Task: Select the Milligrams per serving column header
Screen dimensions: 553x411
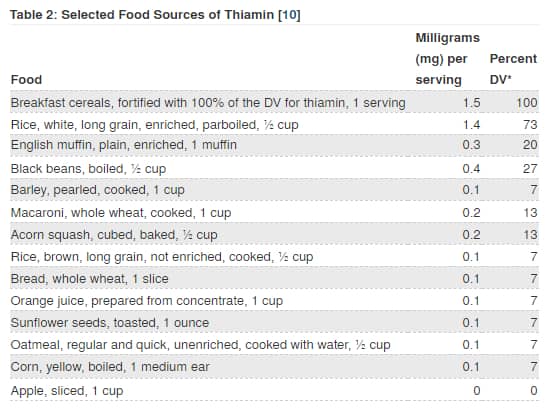Action: click(448, 59)
